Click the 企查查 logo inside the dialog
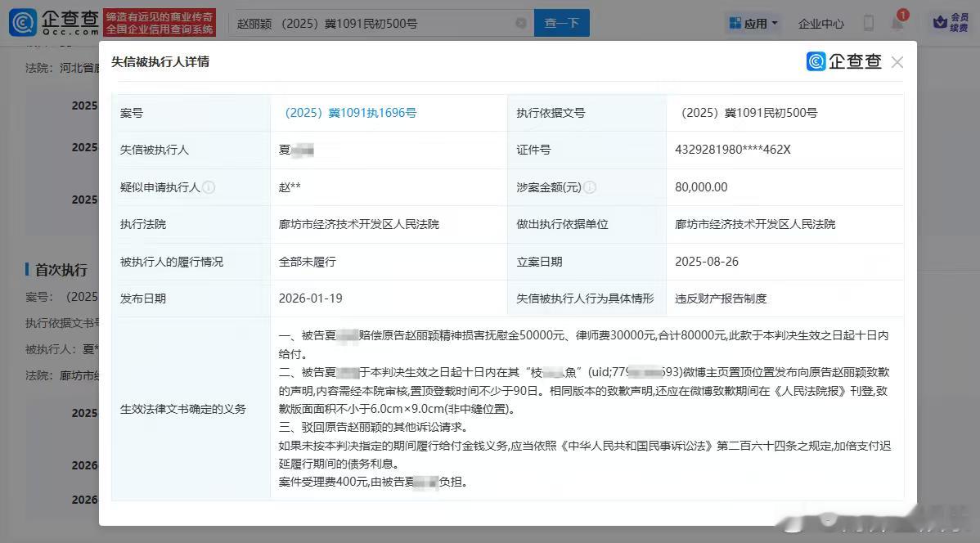Screen dimensions: 980x543 [843, 61]
